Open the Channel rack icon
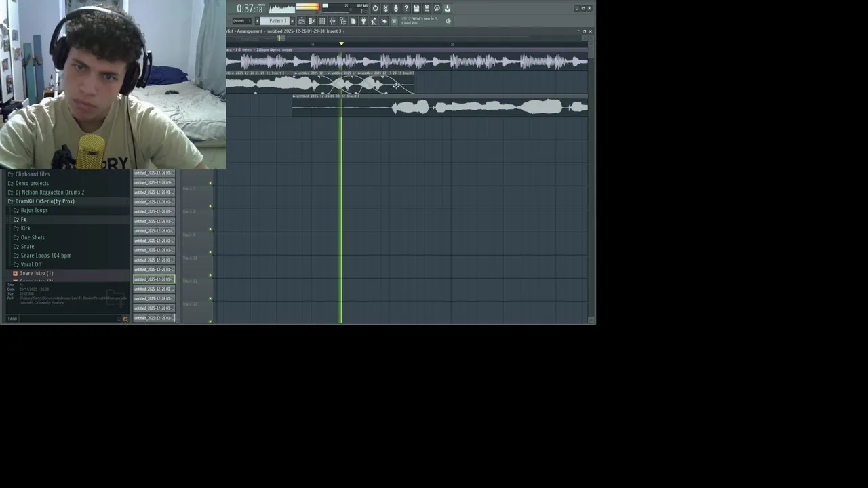The width and height of the screenshot is (868, 488). (322, 21)
